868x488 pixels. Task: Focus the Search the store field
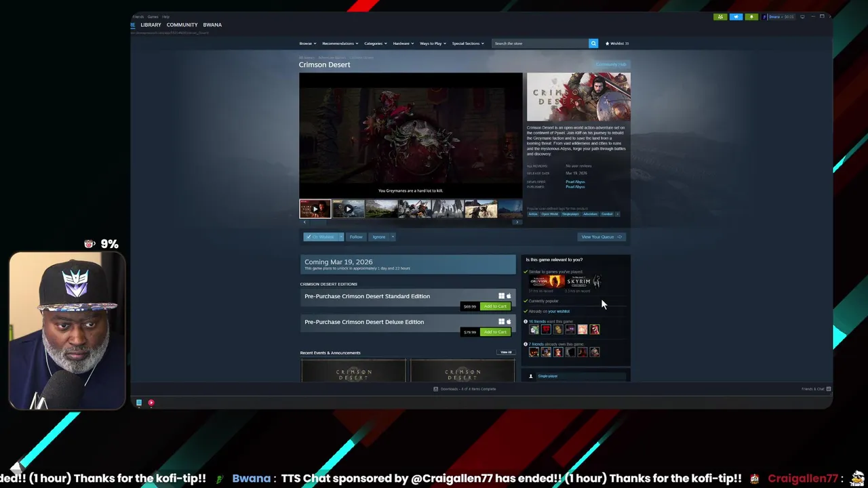[540, 43]
